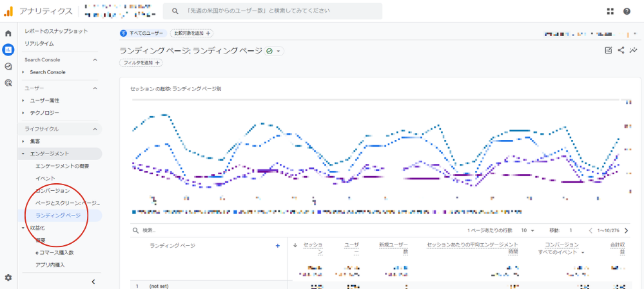Screen dimensions: 644x289
Task: Click the search magnifier in top bar
Action: 175,11
